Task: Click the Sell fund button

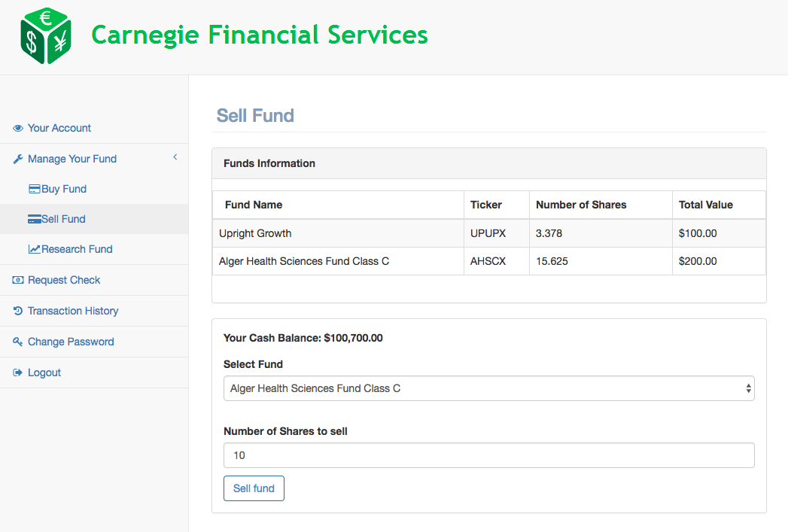Action: tap(254, 488)
